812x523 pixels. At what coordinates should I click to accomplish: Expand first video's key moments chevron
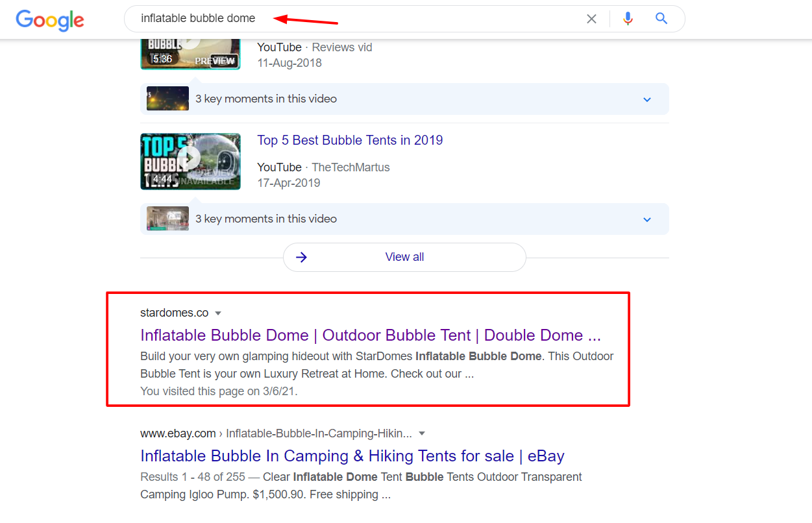(x=646, y=99)
